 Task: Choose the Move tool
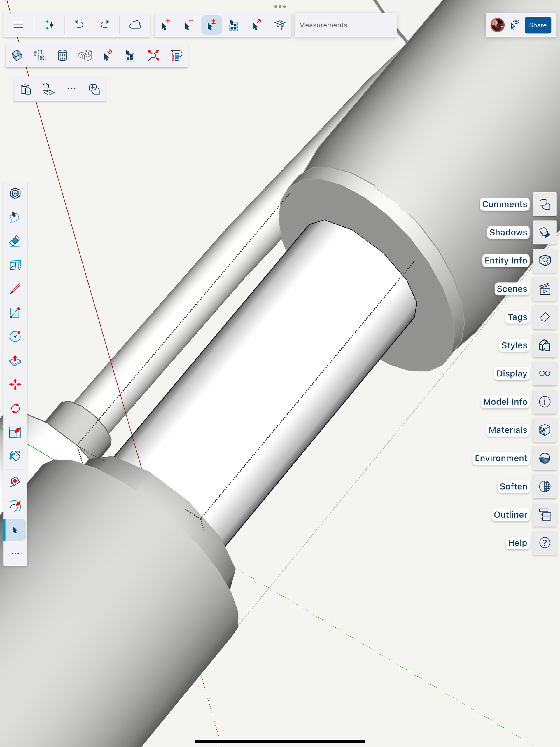pyautogui.click(x=15, y=384)
